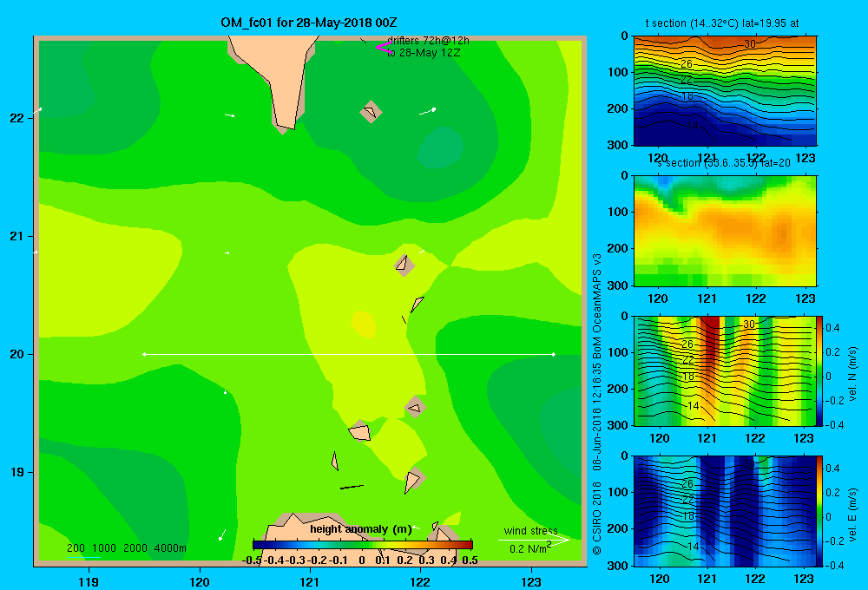
Task: Click the 'drifters 72h@12h' label
Action: click(428, 41)
